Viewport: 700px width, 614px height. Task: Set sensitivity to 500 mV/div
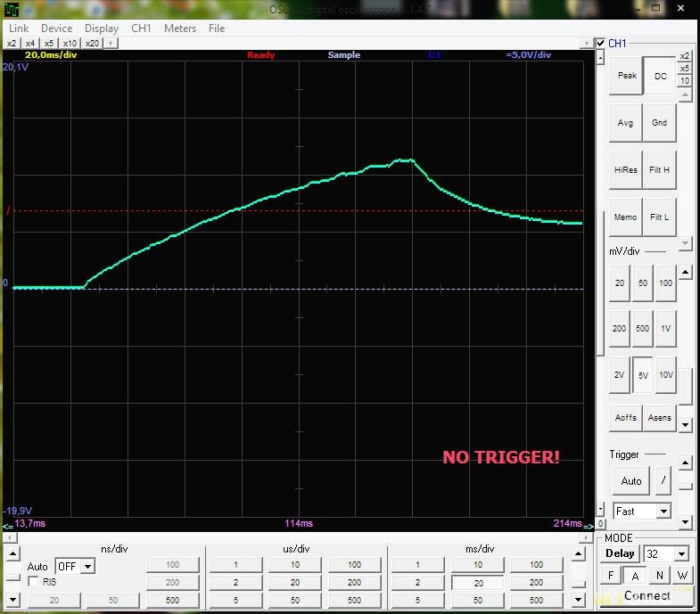pyautogui.click(x=642, y=329)
